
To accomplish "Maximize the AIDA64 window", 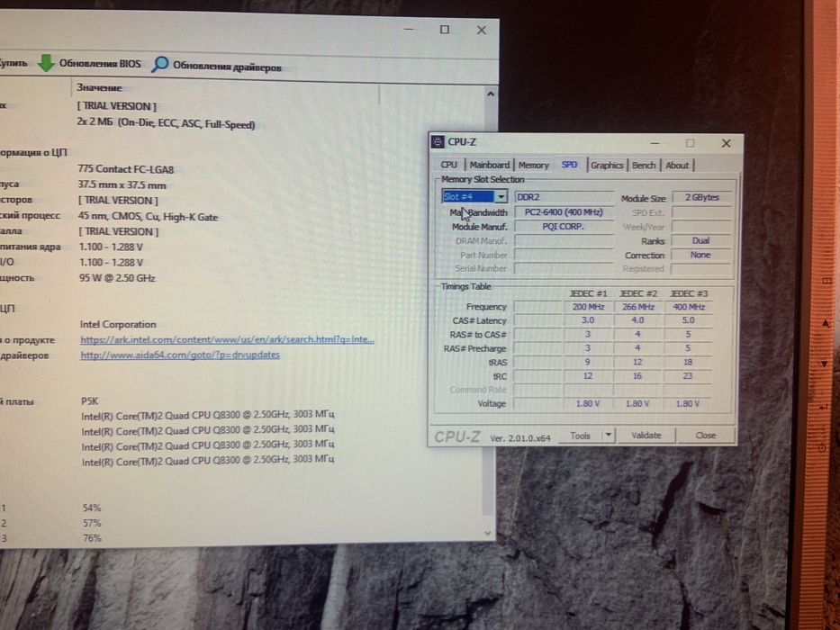I will [x=444, y=30].
